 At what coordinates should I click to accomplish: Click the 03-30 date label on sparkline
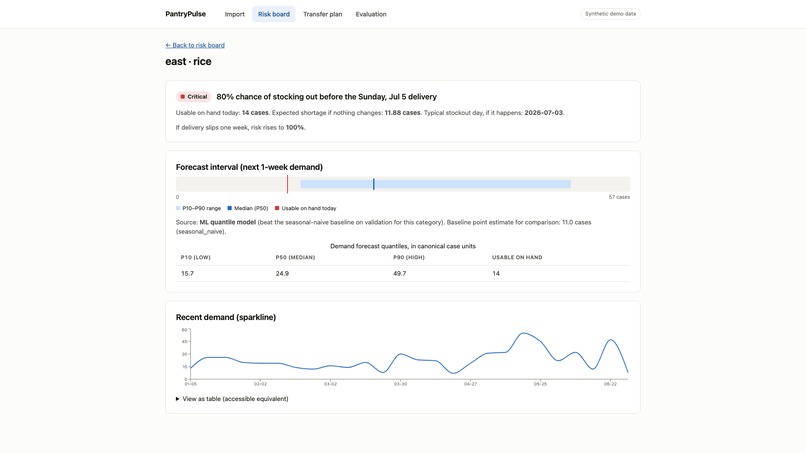[x=400, y=384]
